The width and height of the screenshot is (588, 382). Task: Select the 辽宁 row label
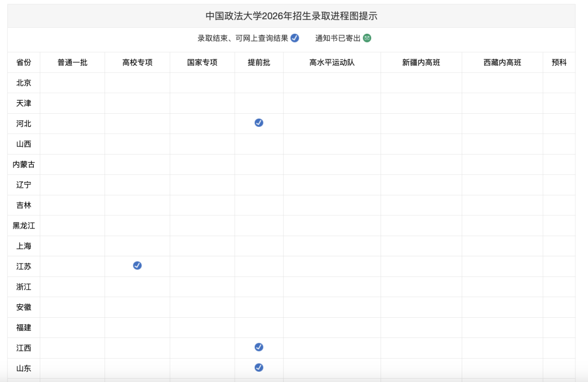(23, 185)
